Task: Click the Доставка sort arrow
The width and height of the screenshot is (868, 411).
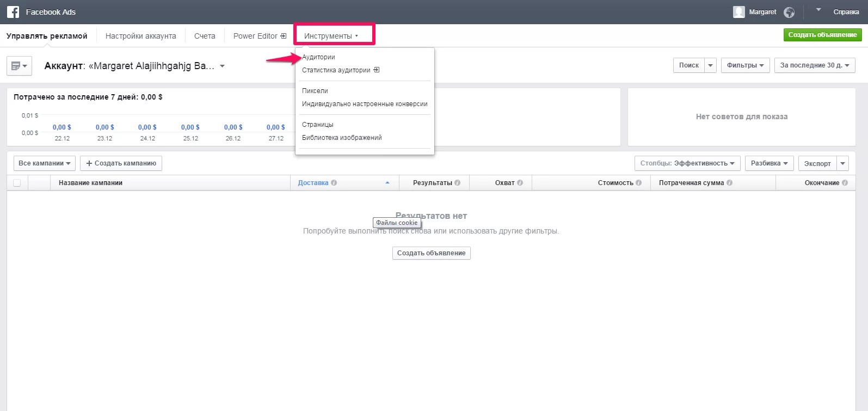Action: 387,183
